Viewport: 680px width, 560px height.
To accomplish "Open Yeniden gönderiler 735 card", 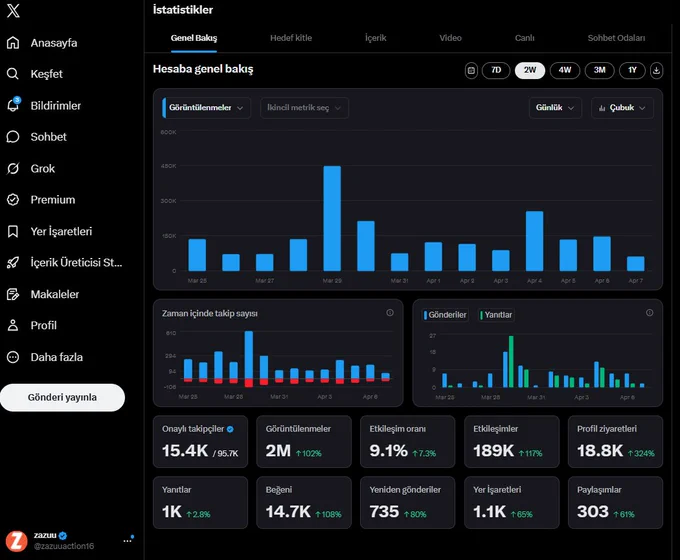I will coord(408,503).
